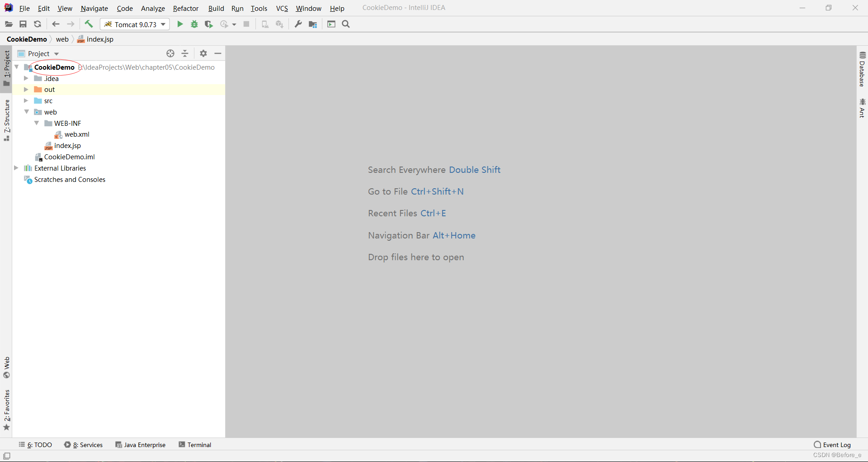Toggle the Web side tab

6,367
